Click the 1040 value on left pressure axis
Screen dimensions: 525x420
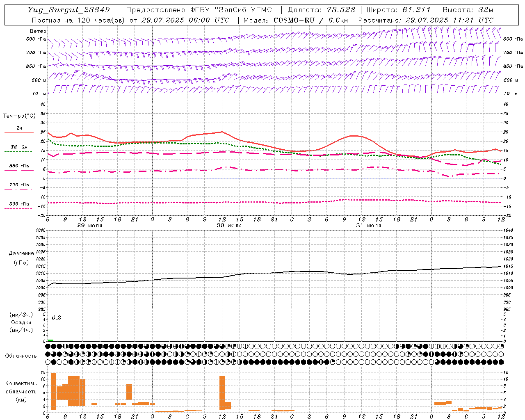40,231
